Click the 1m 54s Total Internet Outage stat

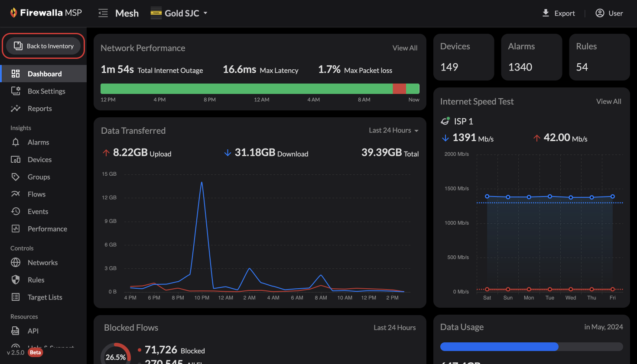(x=152, y=70)
